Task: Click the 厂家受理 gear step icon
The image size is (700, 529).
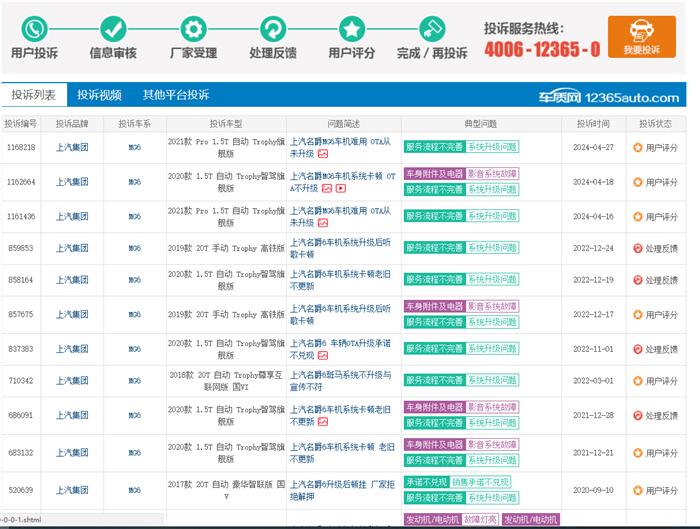Action: [193, 29]
